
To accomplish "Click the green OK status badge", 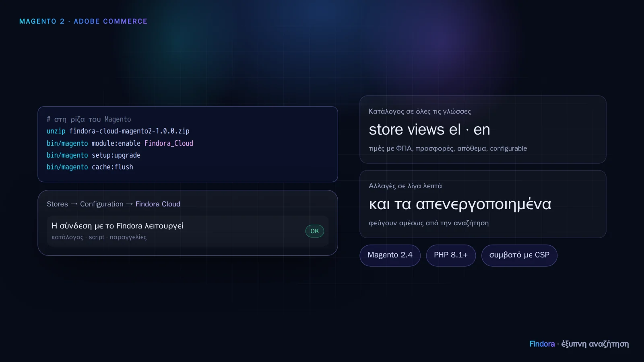I will tap(315, 231).
